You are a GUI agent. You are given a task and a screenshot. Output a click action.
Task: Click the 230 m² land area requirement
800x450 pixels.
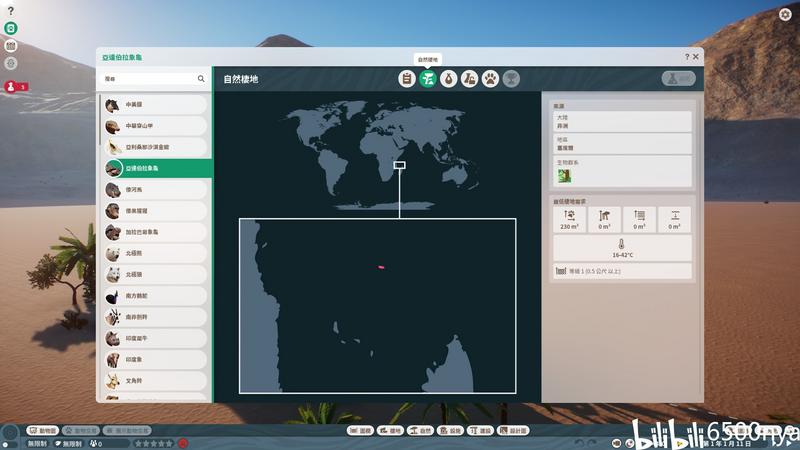tap(569, 220)
